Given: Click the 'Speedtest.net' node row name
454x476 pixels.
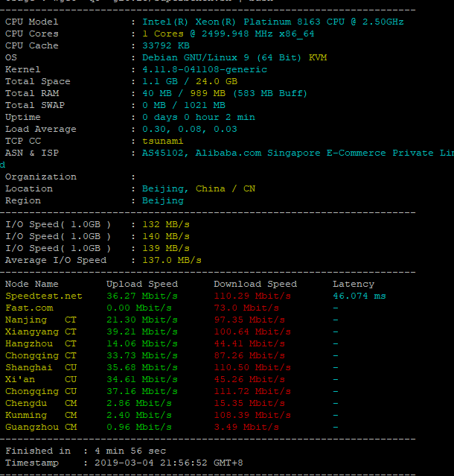Looking at the screenshot, I should pos(44,296).
